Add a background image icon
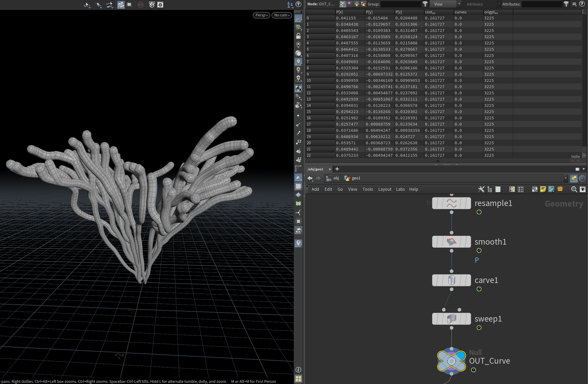 [551, 189]
